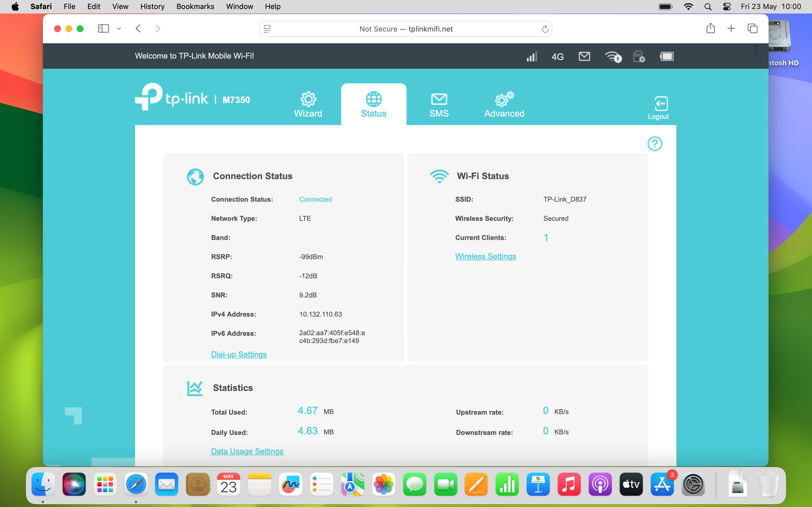Open macOS Control Centre in menu bar

[x=727, y=6]
